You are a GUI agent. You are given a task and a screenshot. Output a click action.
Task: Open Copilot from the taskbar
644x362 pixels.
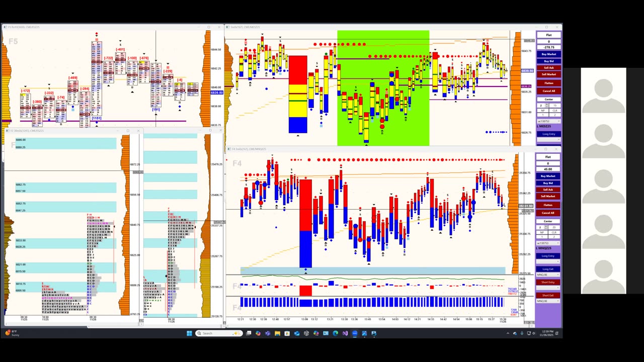(x=258, y=333)
